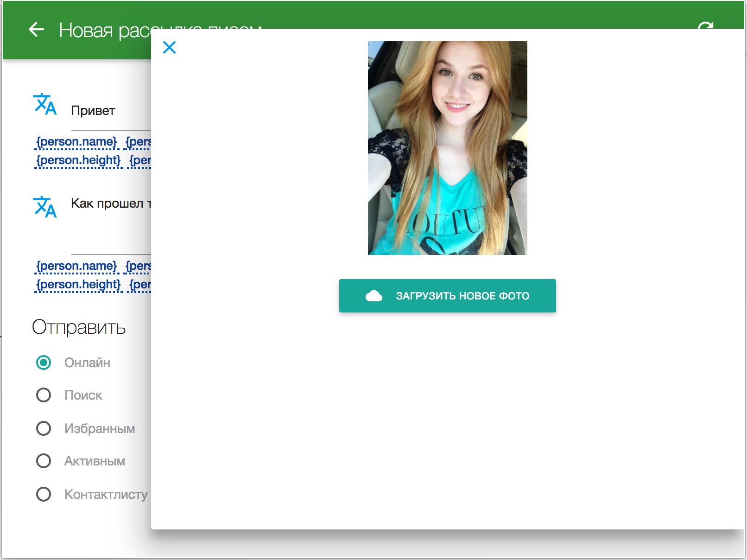The height and width of the screenshot is (560, 747).
Task: Choose the Избранным radio option
Action: [x=44, y=428]
